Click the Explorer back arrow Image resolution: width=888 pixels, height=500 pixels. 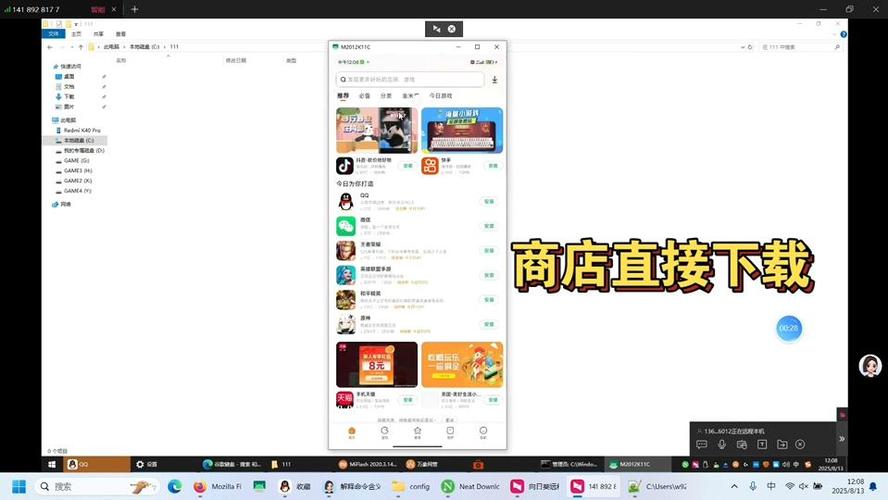pos(50,47)
